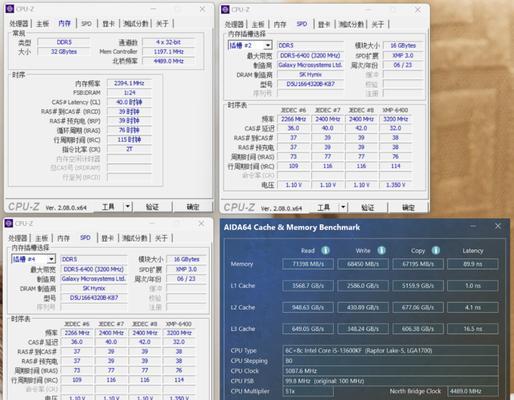514x400 pixels.
Task: Click the CPU-Z logo icon in the slot #4 SPD window title bar
Action: coord(9,223)
